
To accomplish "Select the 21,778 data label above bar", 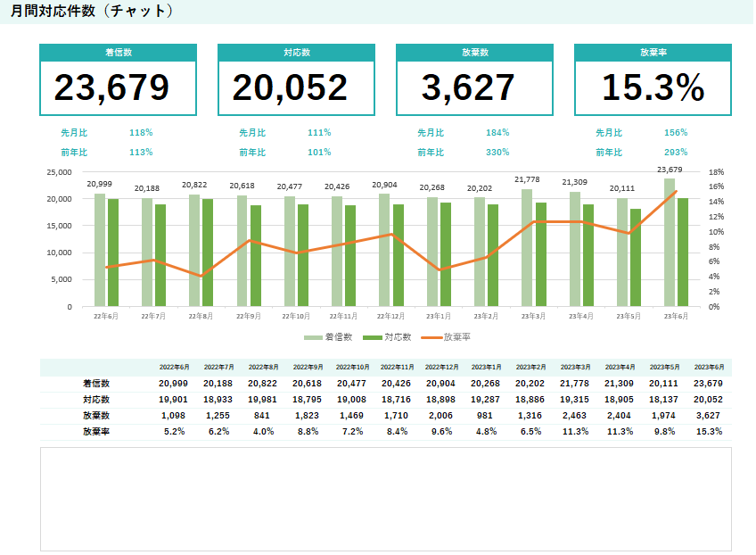I will tap(527, 179).
